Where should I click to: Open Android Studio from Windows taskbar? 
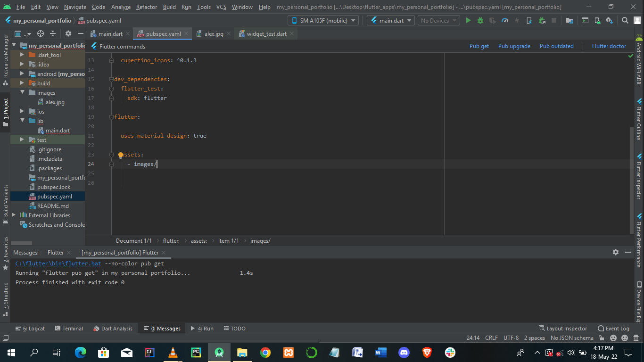219,352
